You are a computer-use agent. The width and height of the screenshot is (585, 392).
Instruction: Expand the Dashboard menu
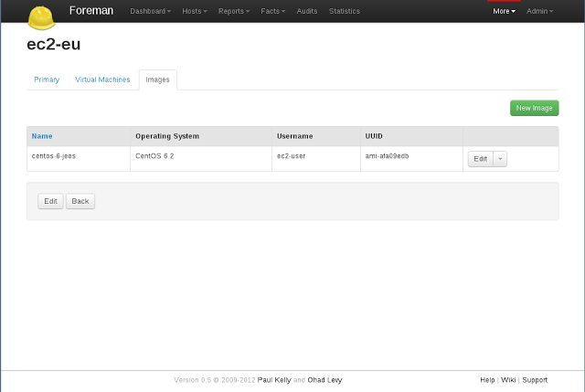click(150, 11)
